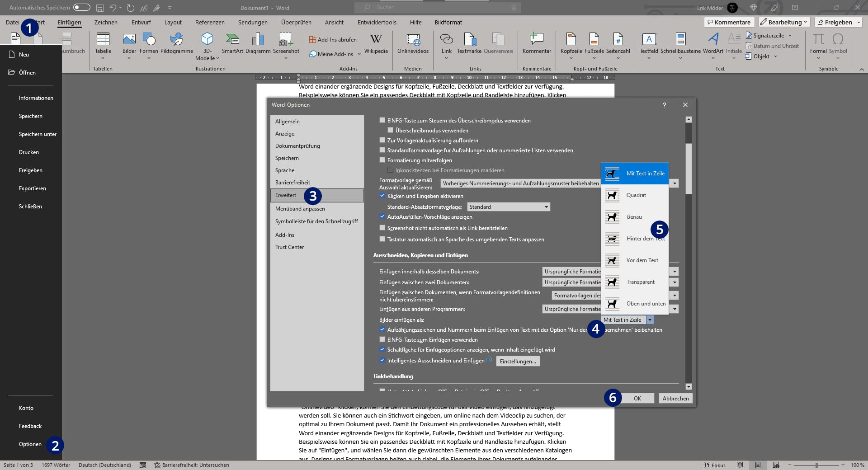Open Seitenzahl page number options

618,45
